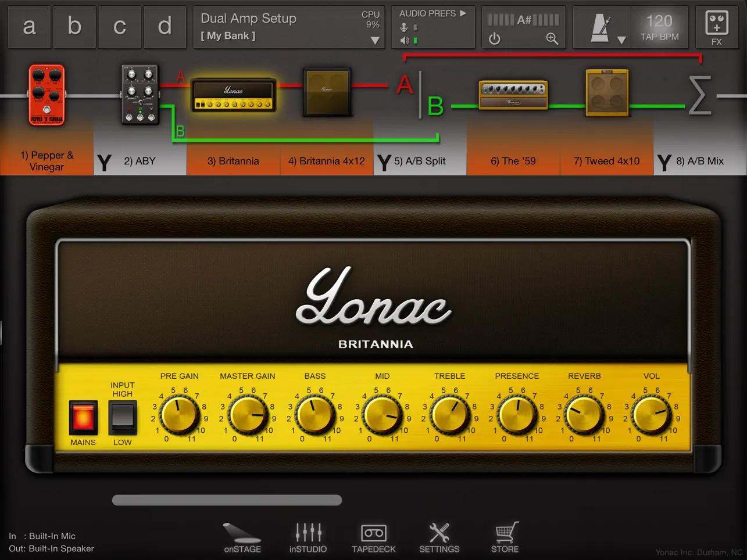Click the MID knob
This screenshot has width=747, height=560.
[382, 415]
